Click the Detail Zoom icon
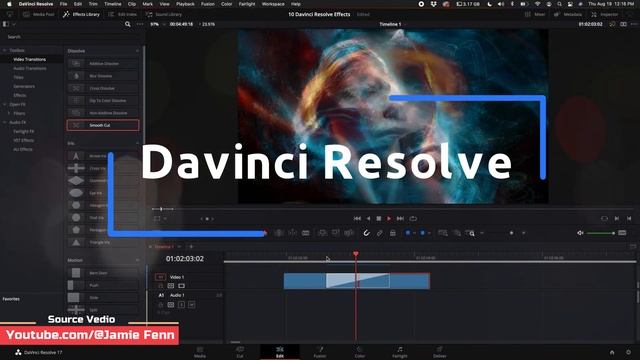The image size is (640, 360). (x=457, y=233)
